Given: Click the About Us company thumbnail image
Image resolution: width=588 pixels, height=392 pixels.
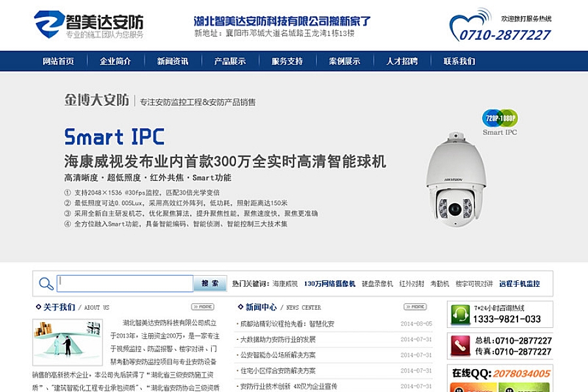Looking at the screenshot, I should click(x=67, y=342).
